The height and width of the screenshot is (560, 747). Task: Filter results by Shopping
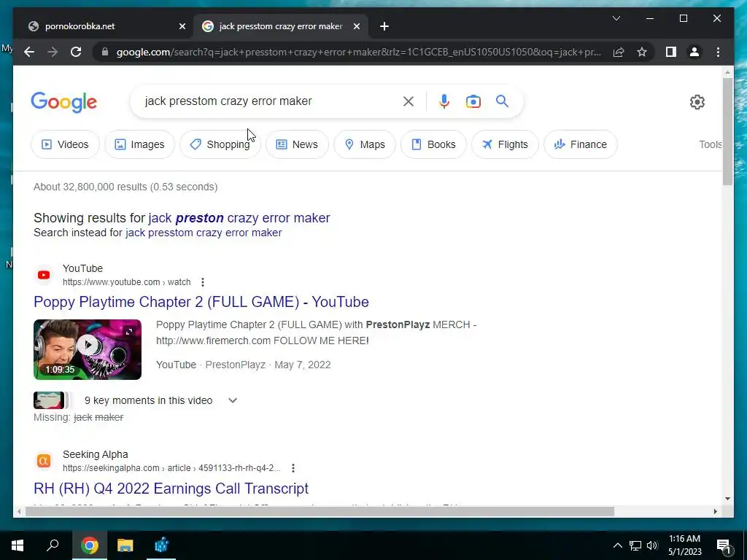[x=220, y=144]
